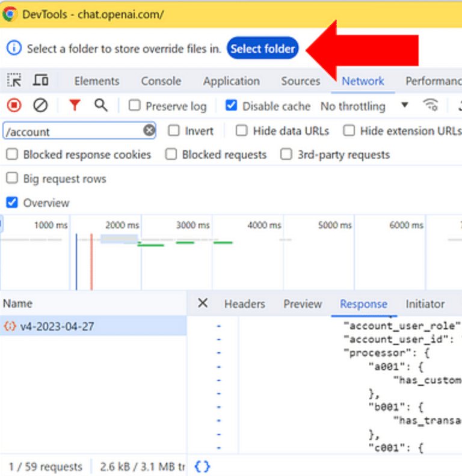
Task: Open the network search magnifier
Action: point(101,106)
